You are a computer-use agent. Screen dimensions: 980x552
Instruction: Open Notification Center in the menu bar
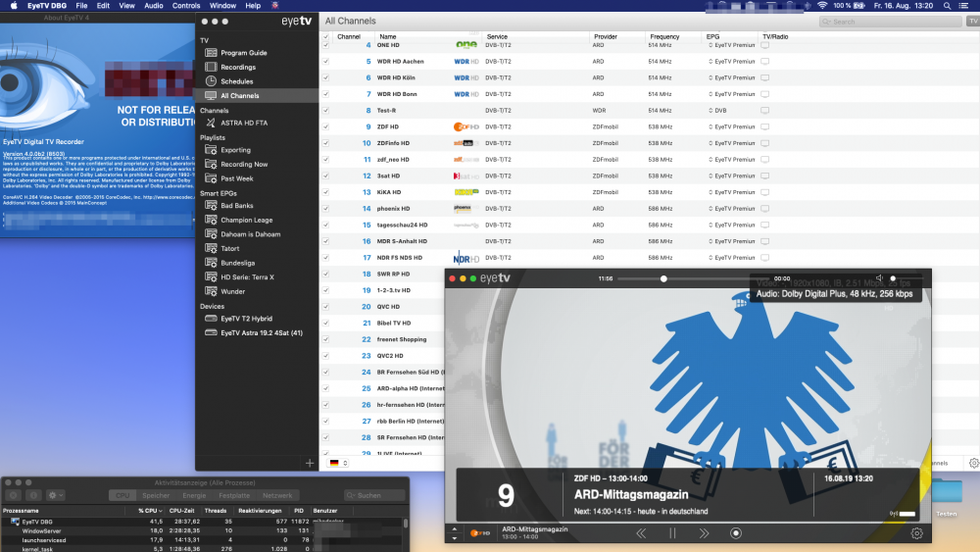pyautogui.click(x=963, y=6)
